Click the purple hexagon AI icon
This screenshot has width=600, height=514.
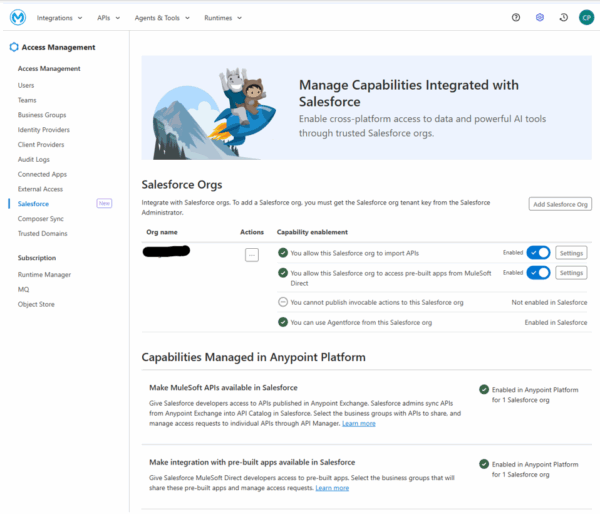click(x=540, y=17)
